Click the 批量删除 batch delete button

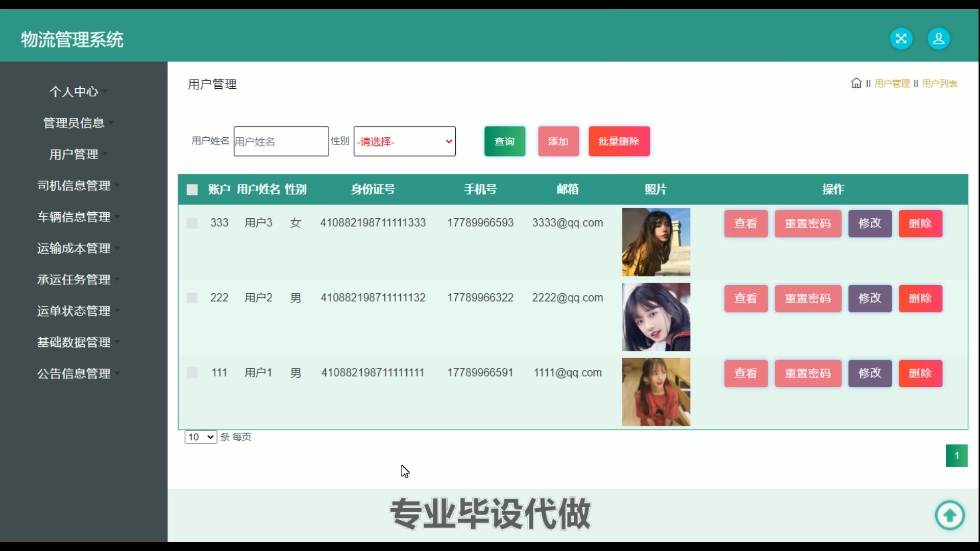[619, 141]
